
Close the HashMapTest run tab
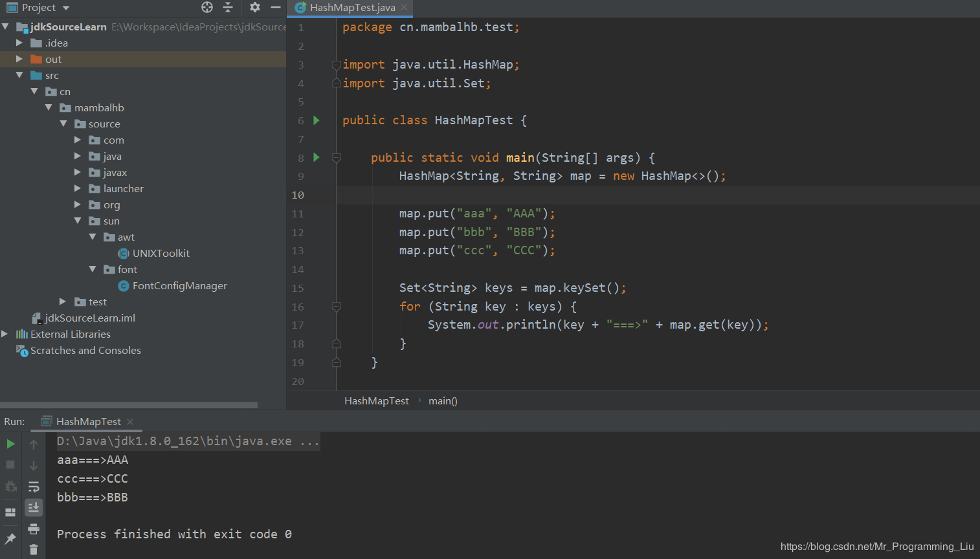click(x=130, y=422)
